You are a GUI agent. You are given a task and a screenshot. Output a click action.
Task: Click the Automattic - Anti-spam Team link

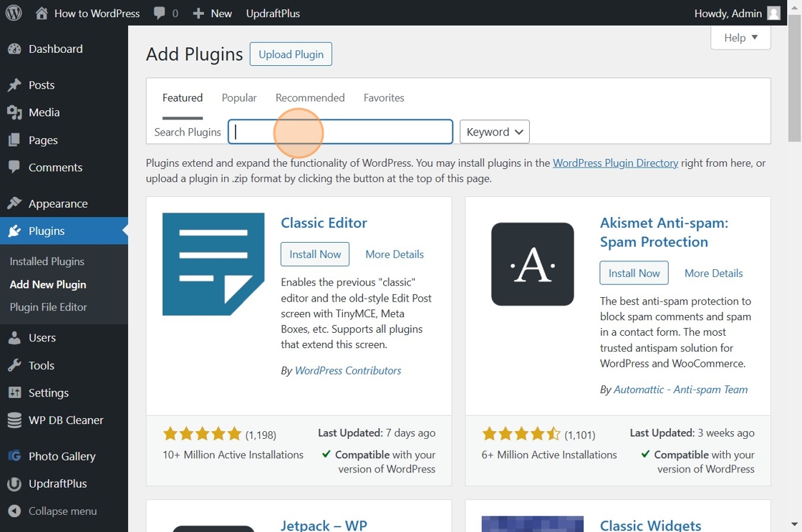click(680, 390)
